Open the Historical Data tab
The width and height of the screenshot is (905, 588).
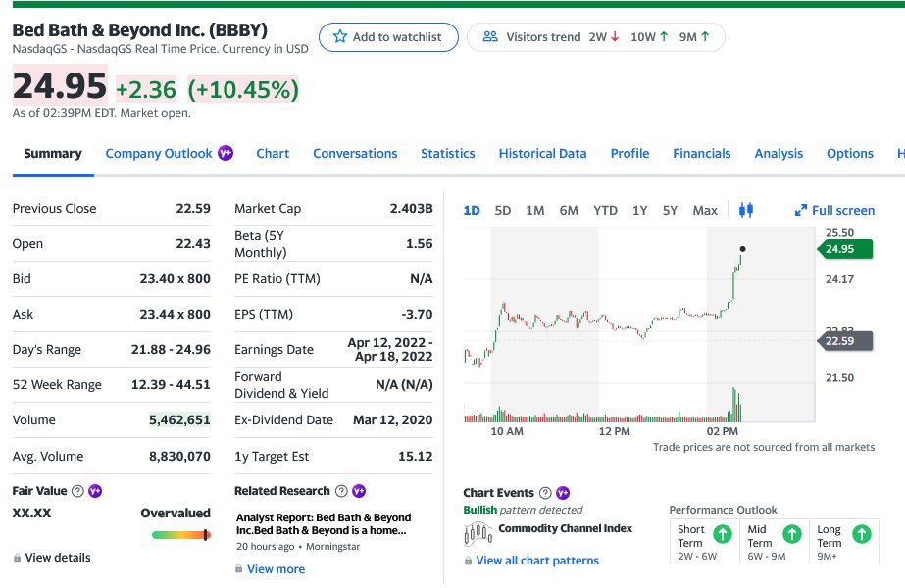tap(542, 154)
